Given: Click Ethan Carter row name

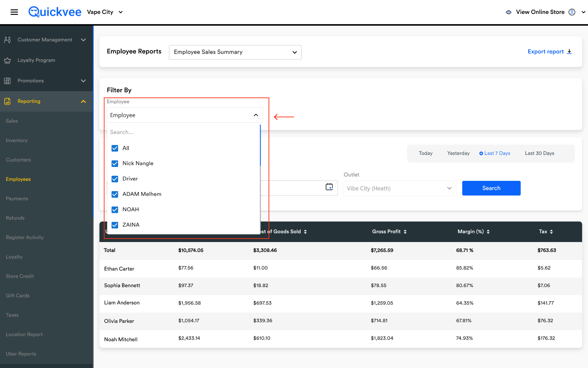Looking at the screenshot, I should pyautogui.click(x=119, y=269).
